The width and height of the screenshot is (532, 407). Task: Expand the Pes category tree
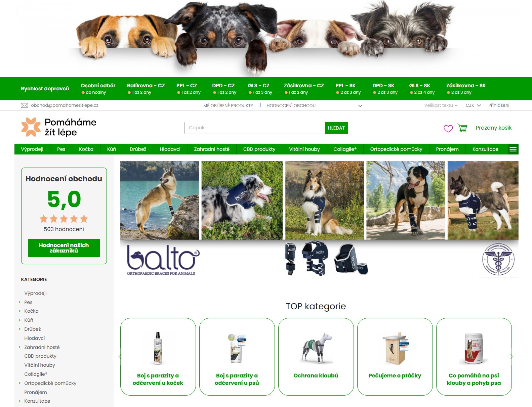click(x=19, y=302)
